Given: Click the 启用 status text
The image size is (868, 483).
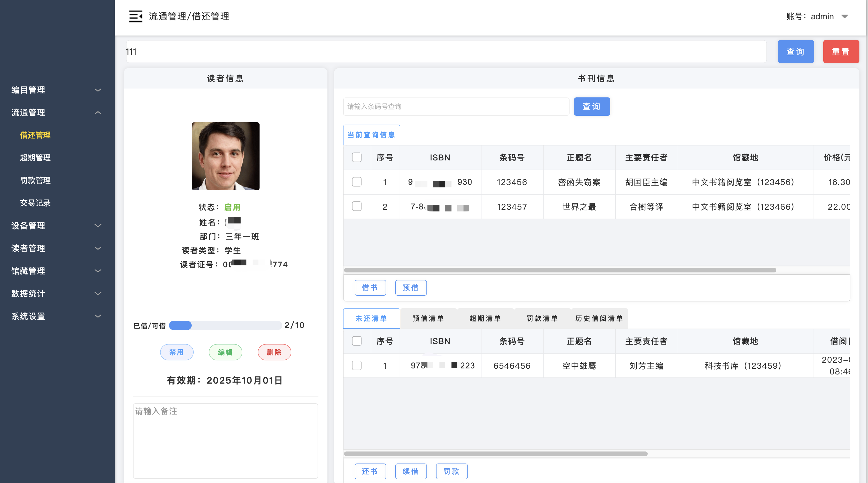Looking at the screenshot, I should click(x=233, y=207).
